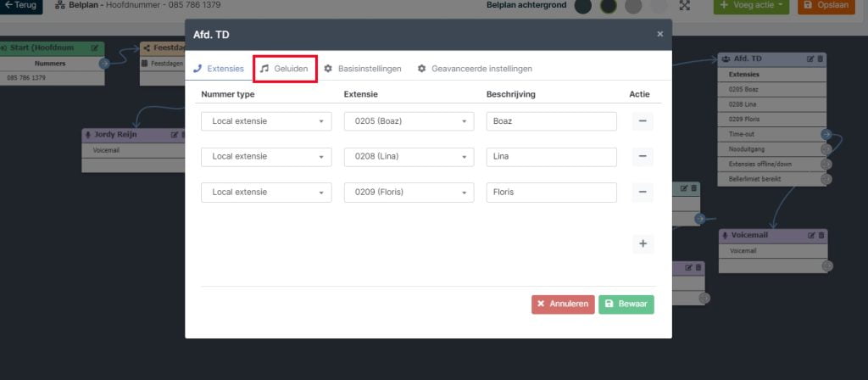
Task: Click the 0208 Lina row in Afd. TD node
Action: click(x=771, y=104)
